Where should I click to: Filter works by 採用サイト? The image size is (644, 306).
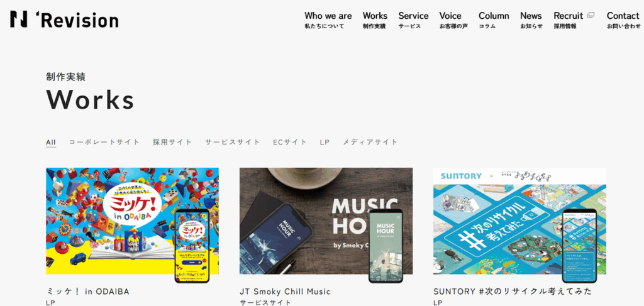[x=172, y=143]
